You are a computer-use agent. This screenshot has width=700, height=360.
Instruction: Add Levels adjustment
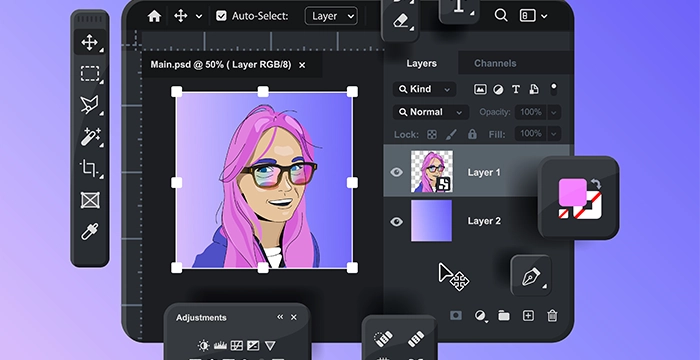tap(221, 345)
